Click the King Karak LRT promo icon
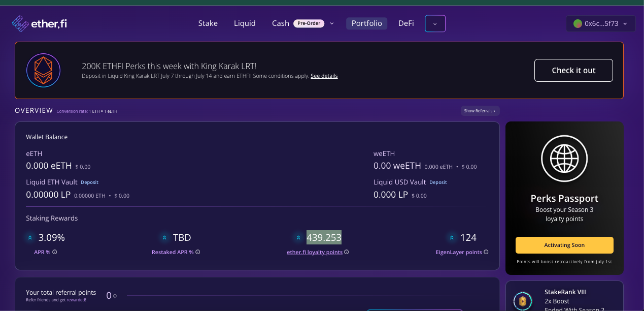The width and height of the screenshot is (644, 311). click(x=43, y=70)
